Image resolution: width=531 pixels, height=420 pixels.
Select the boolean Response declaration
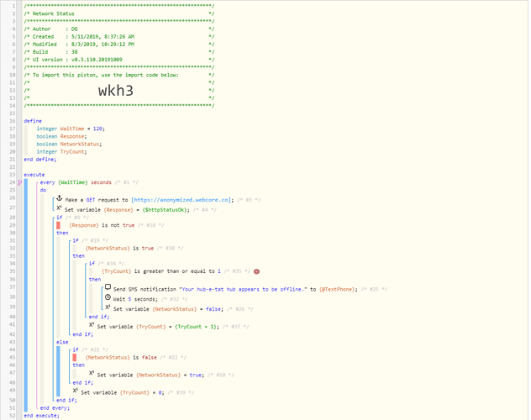tap(61, 136)
